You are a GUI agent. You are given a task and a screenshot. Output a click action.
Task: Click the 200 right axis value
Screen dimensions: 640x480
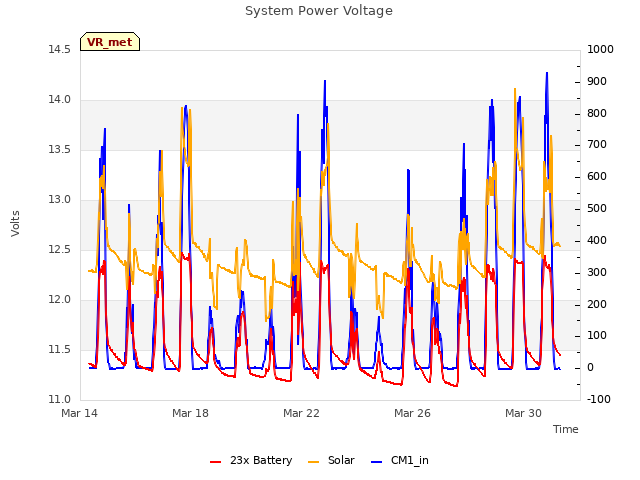[x=597, y=304]
